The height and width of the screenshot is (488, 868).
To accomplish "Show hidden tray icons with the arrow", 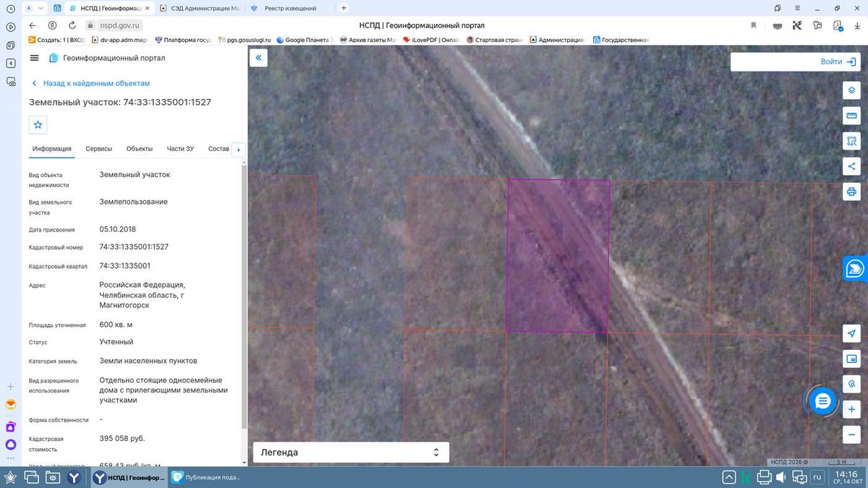I will 729,477.
